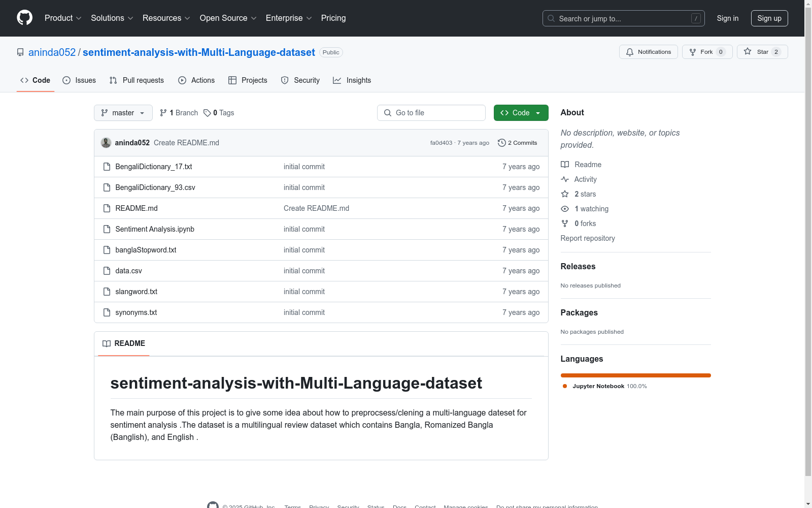This screenshot has width=812, height=508.
Task: Star this repository
Action: (762, 52)
